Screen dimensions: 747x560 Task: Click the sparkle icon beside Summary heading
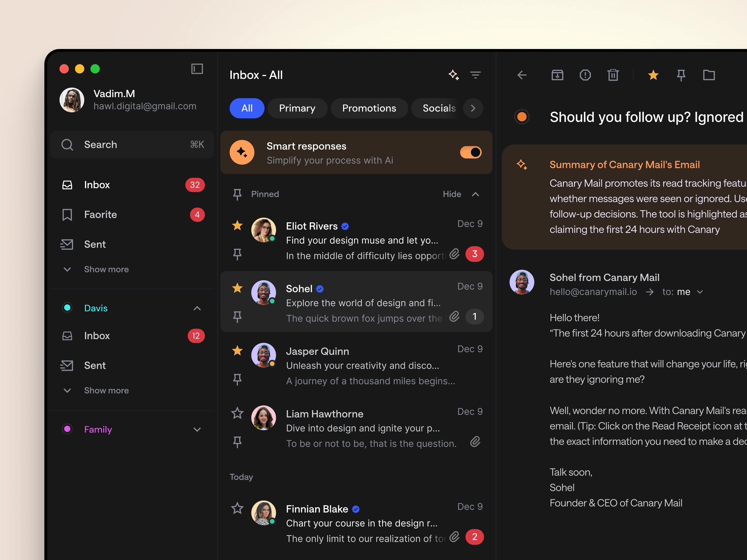click(x=522, y=165)
